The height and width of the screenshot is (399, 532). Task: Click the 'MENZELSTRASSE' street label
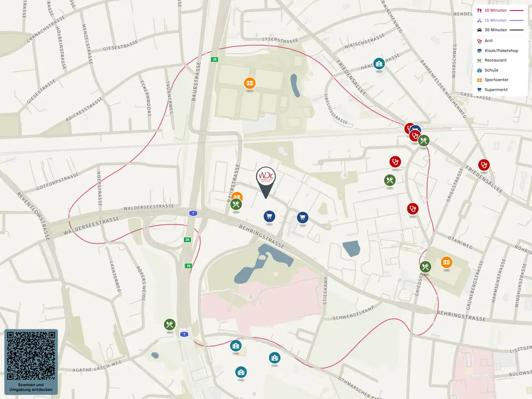pos(87,44)
